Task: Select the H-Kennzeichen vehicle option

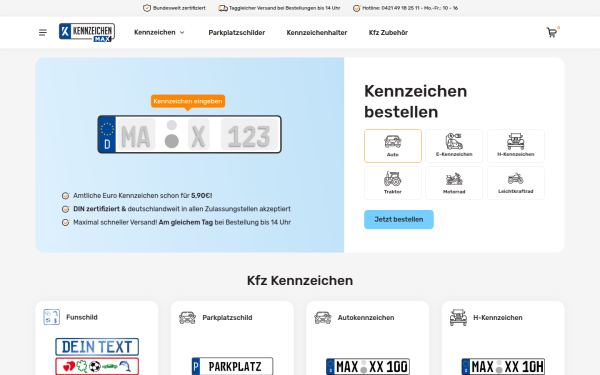Action: tap(515, 146)
